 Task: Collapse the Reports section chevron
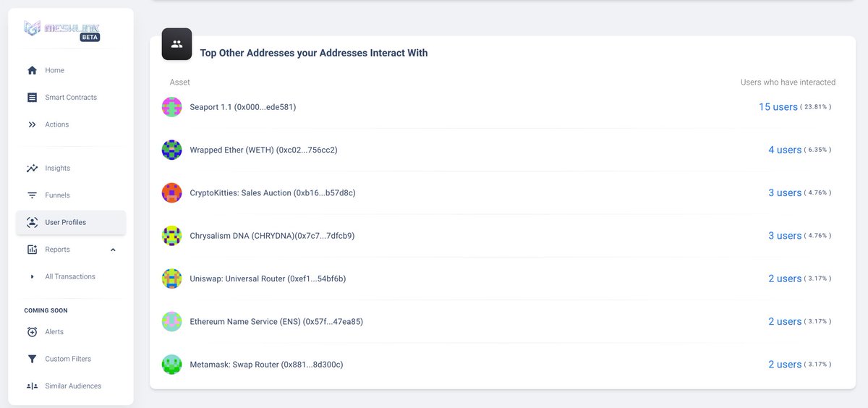pos(113,250)
